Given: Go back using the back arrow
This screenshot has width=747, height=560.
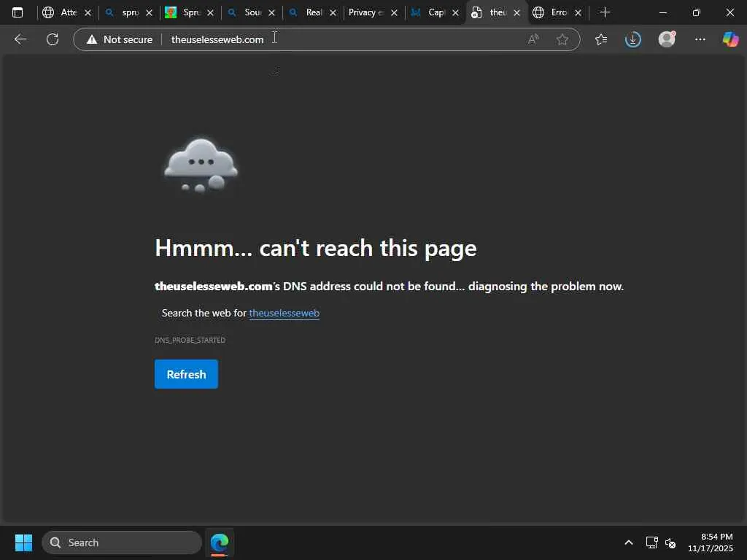Looking at the screenshot, I should coord(20,39).
